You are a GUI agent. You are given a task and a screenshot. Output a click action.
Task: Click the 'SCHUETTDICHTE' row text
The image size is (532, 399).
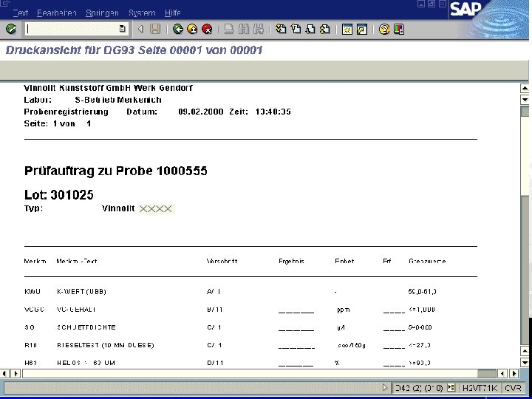click(86, 327)
